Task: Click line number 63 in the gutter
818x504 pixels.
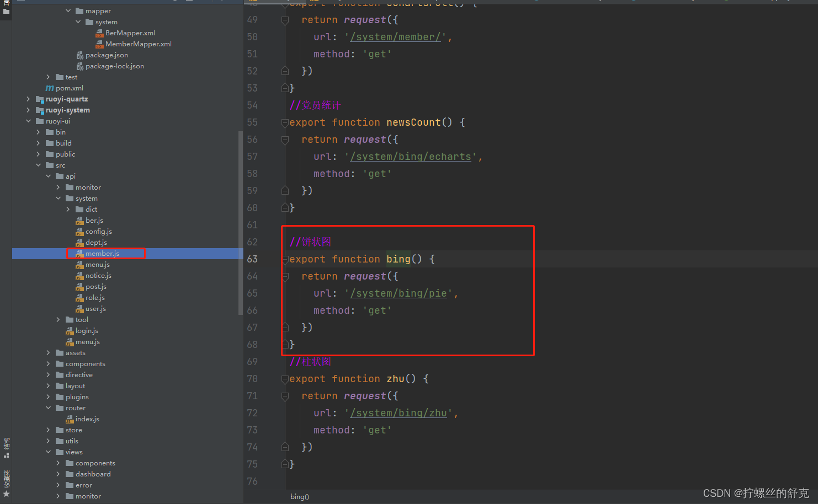Action: tap(252, 259)
